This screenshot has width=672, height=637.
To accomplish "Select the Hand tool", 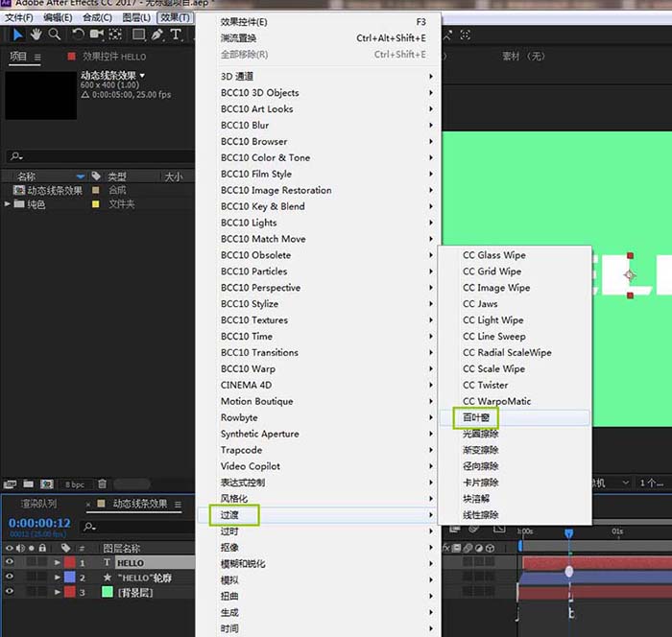I will [x=36, y=35].
